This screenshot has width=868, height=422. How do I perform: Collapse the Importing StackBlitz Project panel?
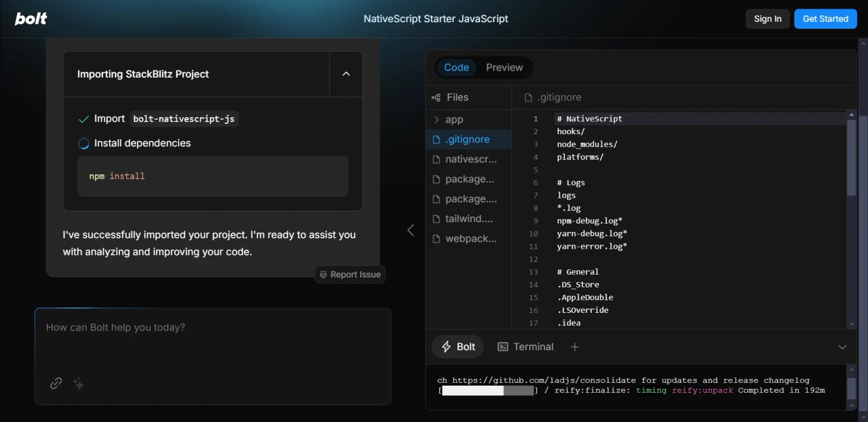[346, 74]
